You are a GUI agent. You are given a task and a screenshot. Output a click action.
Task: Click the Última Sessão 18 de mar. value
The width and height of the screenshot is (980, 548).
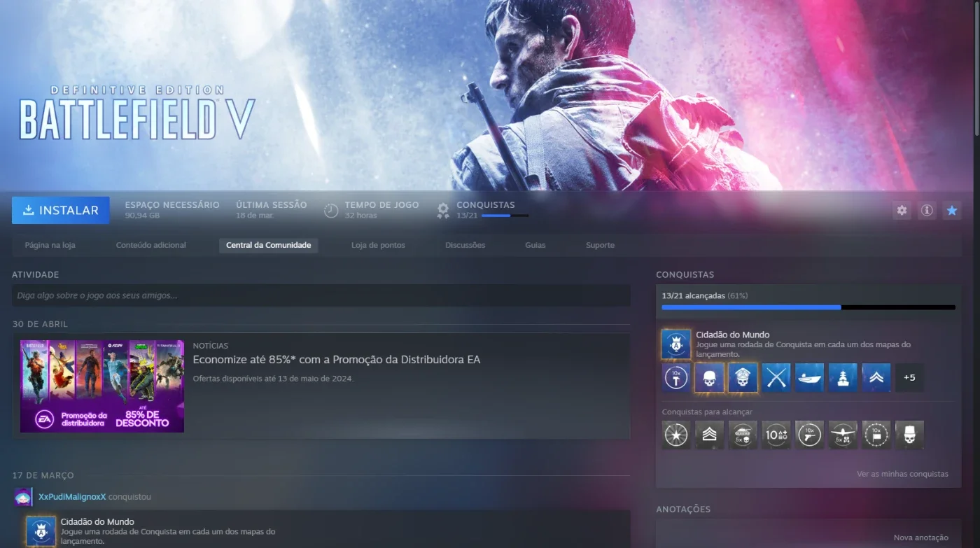click(x=255, y=216)
